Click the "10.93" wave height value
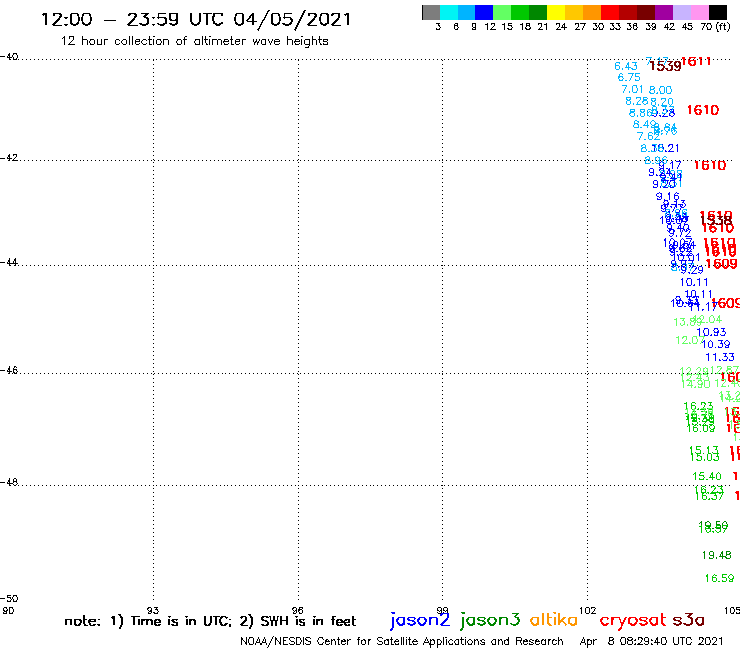Viewport: 740px width, 650px height. point(711,332)
